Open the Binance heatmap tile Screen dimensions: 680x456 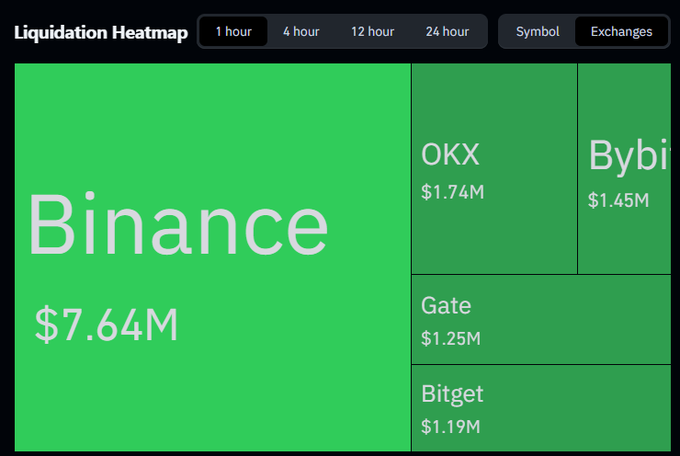coord(213,257)
